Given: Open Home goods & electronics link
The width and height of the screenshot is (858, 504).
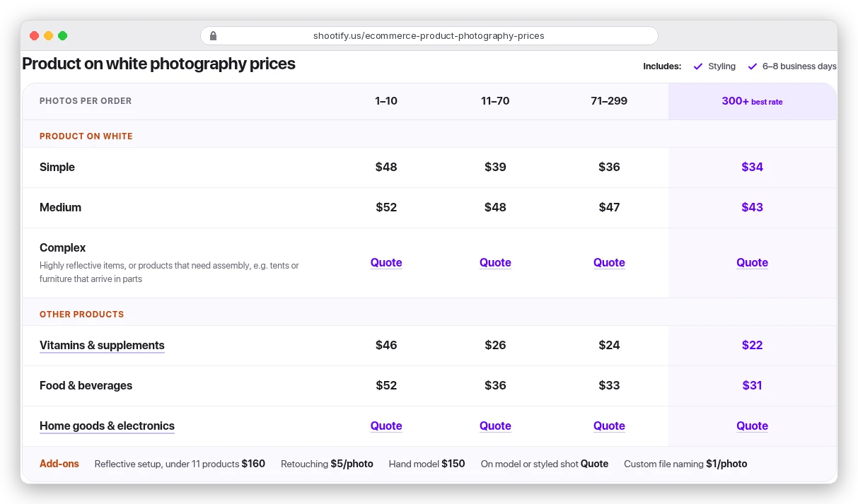Looking at the screenshot, I should [x=107, y=426].
